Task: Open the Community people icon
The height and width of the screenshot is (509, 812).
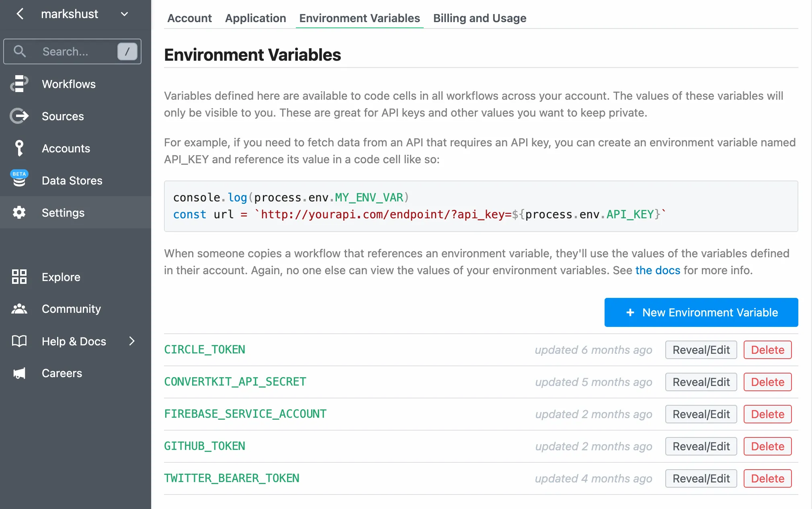Action: tap(19, 309)
